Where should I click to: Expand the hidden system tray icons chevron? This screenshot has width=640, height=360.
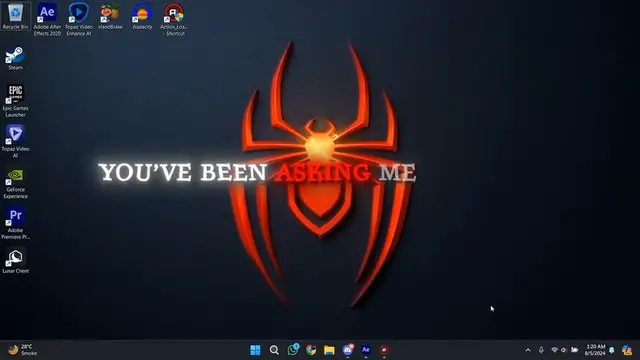tap(528, 350)
